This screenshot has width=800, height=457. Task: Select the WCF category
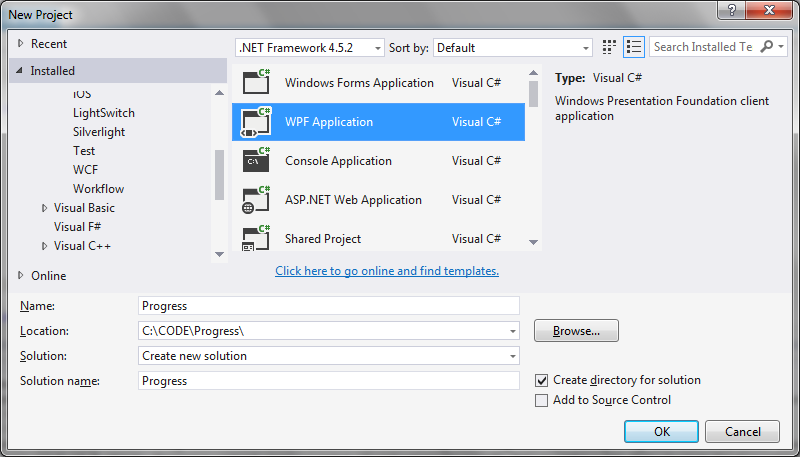[x=85, y=169]
